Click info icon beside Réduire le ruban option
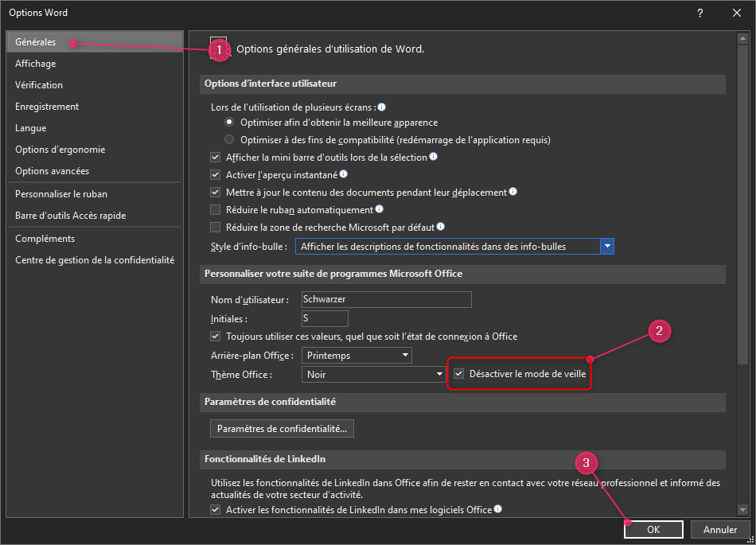This screenshot has height=545, width=756. [380, 208]
